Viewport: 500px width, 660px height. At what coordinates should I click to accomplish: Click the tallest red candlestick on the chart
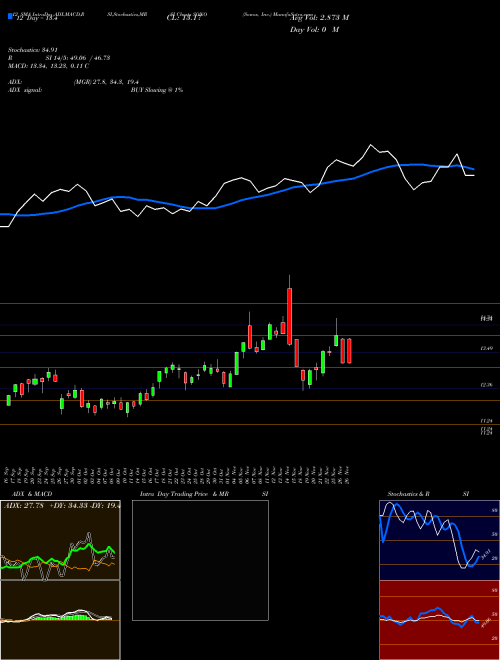289,316
